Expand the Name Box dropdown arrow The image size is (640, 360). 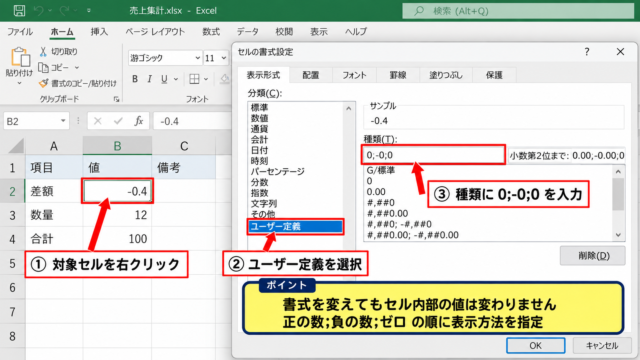pyautogui.click(x=63, y=121)
